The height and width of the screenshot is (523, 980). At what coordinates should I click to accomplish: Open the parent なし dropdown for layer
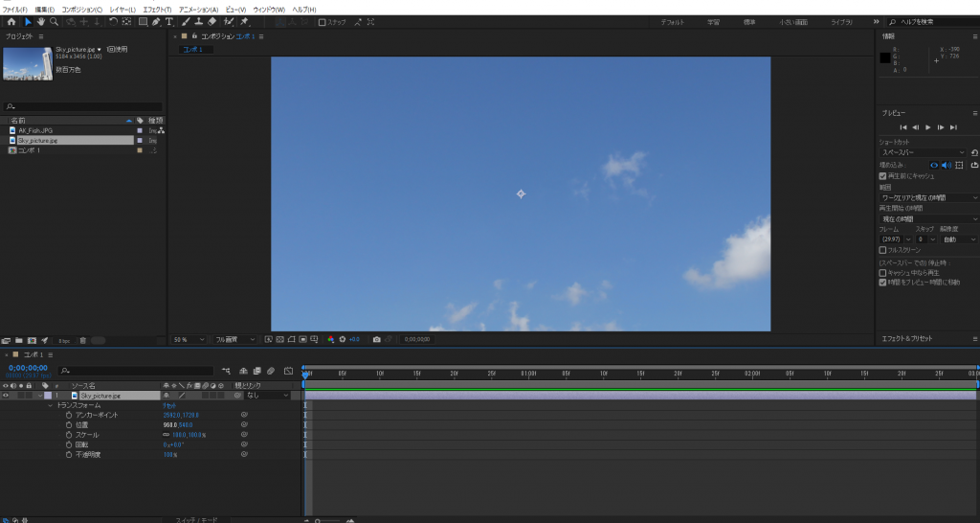click(x=268, y=396)
